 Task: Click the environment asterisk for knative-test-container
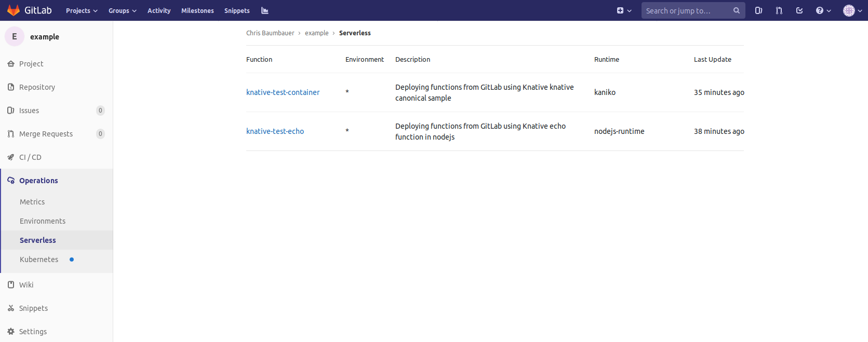coord(347,92)
